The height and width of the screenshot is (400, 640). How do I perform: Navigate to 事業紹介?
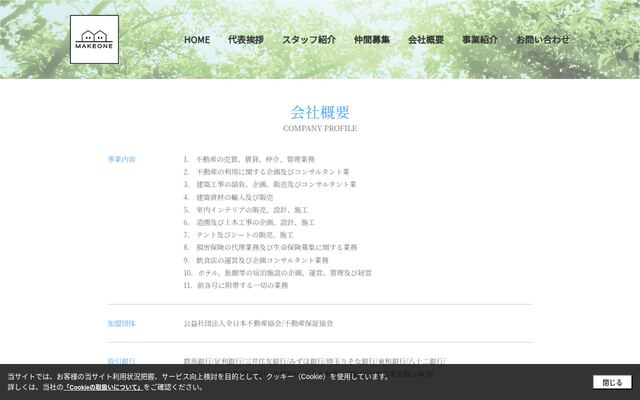480,40
